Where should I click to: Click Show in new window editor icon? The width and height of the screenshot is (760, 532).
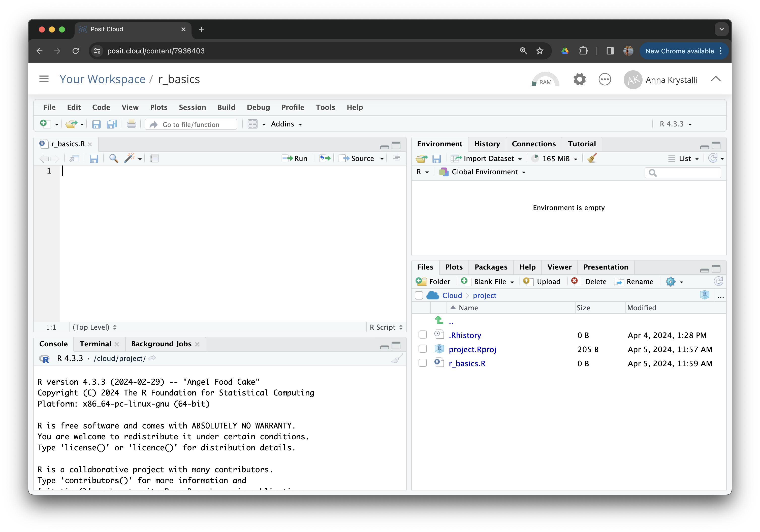[x=74, y=158]
